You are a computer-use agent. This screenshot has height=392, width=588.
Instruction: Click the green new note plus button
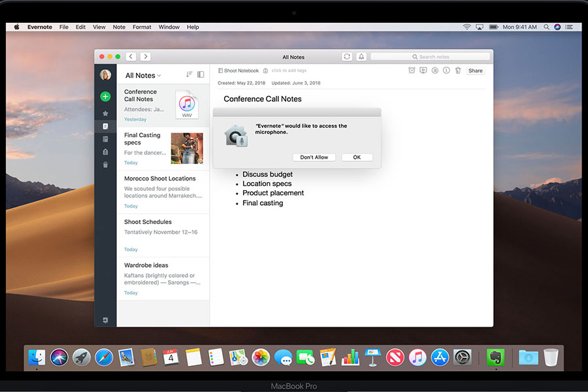pyautogui.click(x=105, y=97)
